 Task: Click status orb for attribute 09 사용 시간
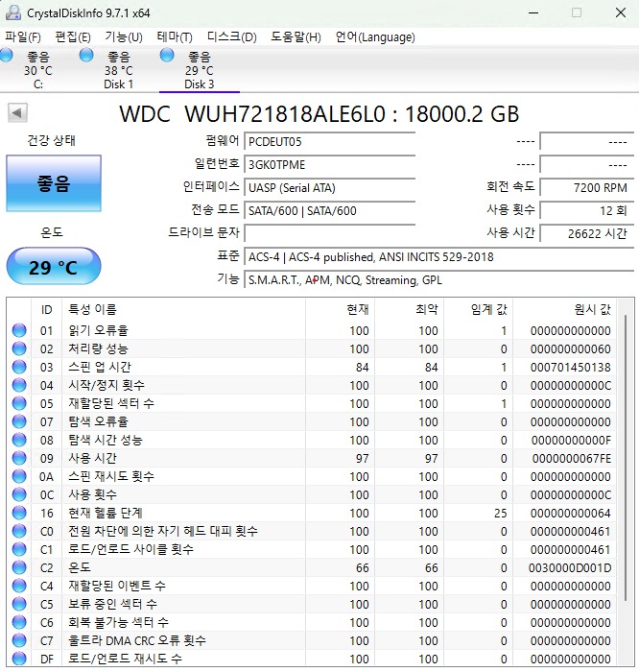click(x=19, y=458)
